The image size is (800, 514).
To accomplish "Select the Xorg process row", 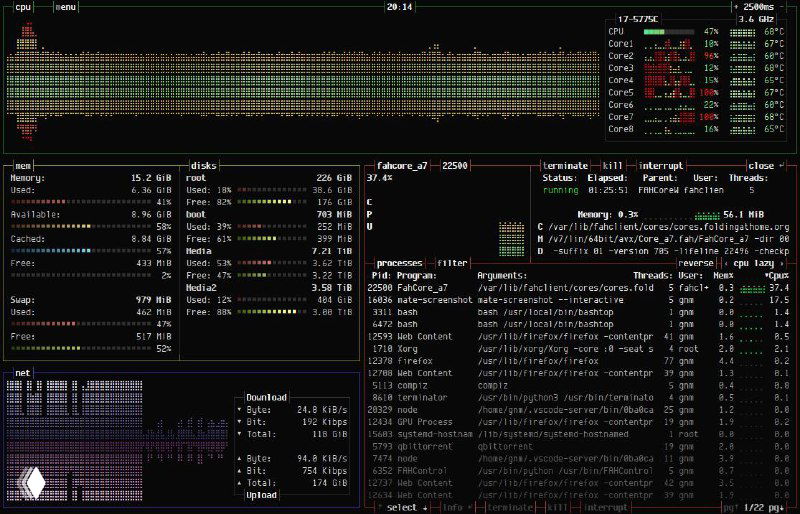I will click(579, 349).
